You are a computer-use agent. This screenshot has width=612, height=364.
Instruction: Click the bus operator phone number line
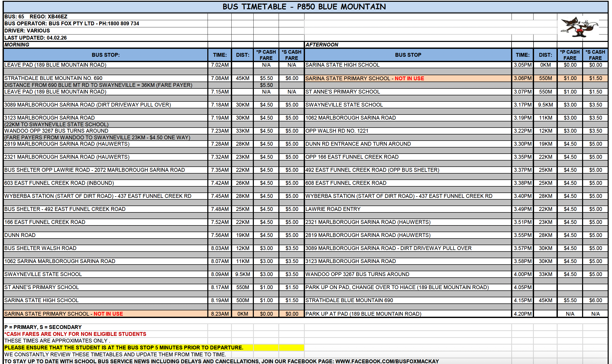pos(72,24)
